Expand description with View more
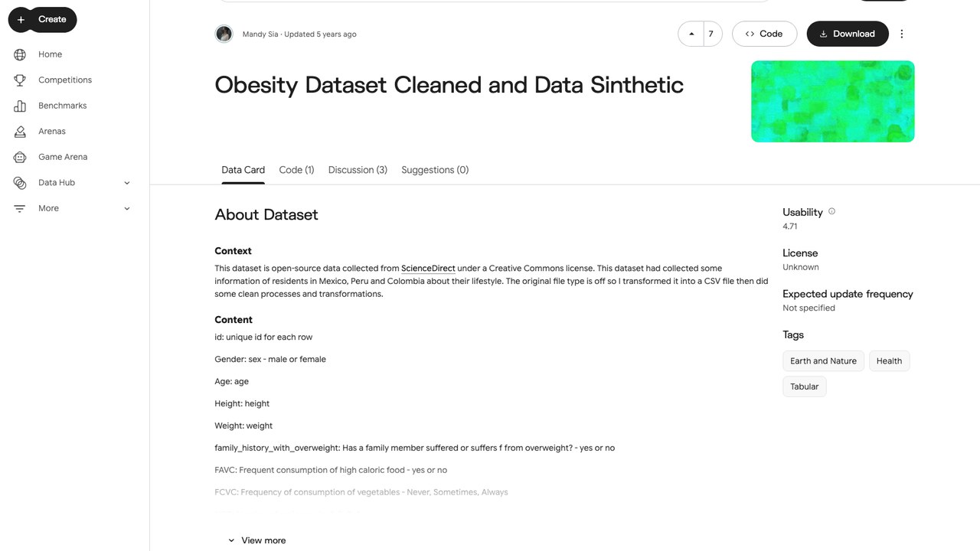The height and width of the screenshot is (551, 980). [x=256, y=540]
